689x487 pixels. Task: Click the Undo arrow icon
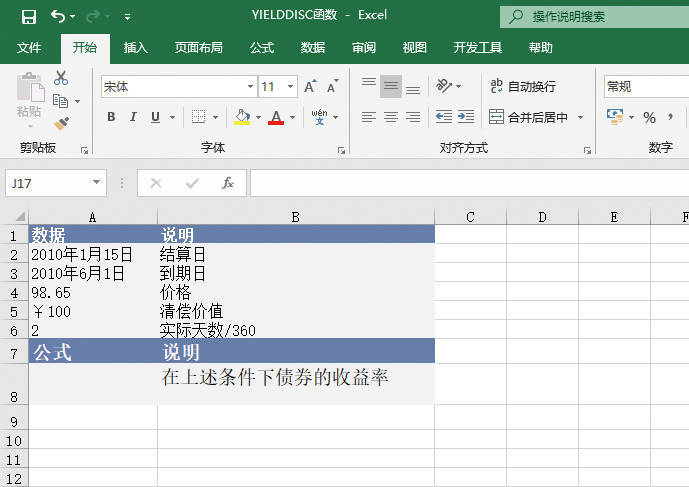[x=57, y=17]
